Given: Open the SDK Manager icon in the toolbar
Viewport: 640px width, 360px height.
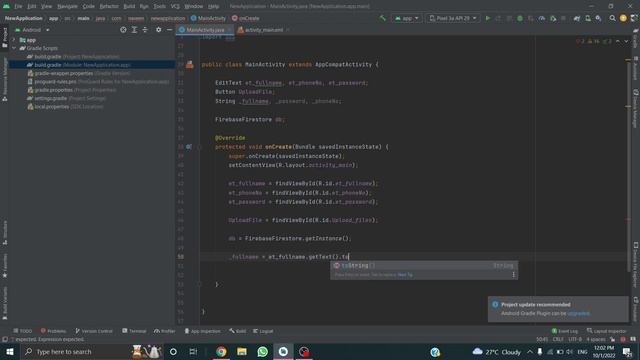Looking at the screenshot, I should (x=598, y=18).
